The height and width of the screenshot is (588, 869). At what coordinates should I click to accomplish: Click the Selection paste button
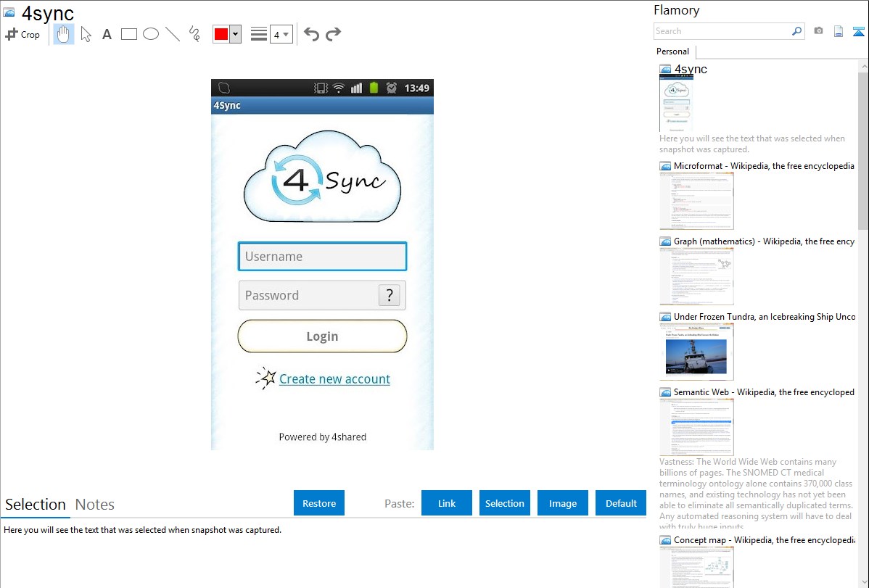(x=504, y=503)
